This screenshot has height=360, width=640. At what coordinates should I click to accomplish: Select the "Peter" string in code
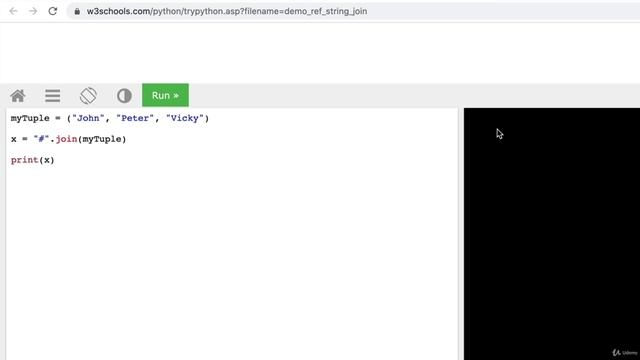point(135,118)
